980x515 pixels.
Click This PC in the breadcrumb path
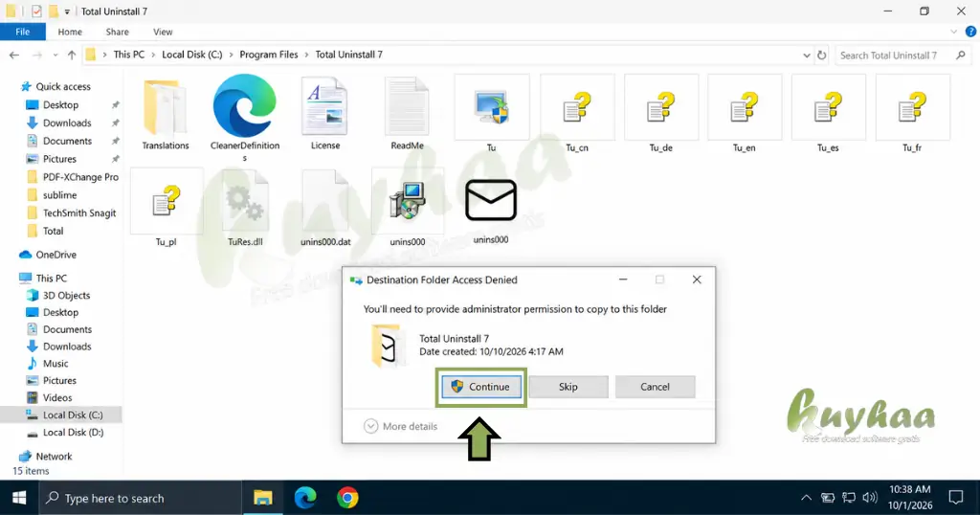[x=129, y=55]
